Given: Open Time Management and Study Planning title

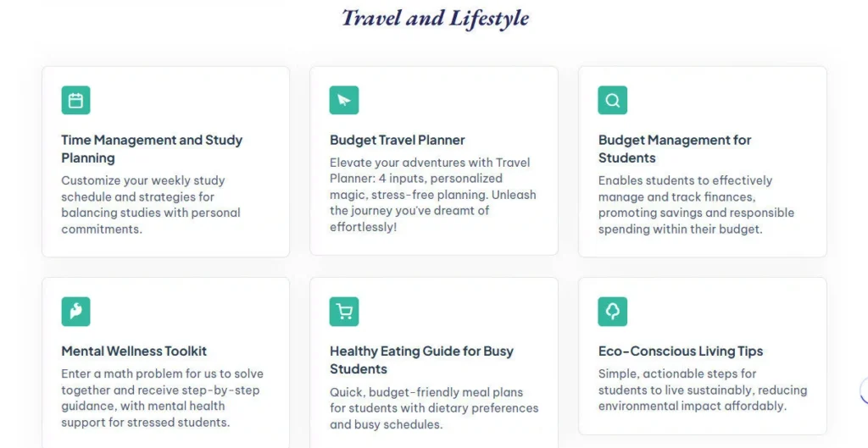Looking at the screenshot, I should [152, 149].
